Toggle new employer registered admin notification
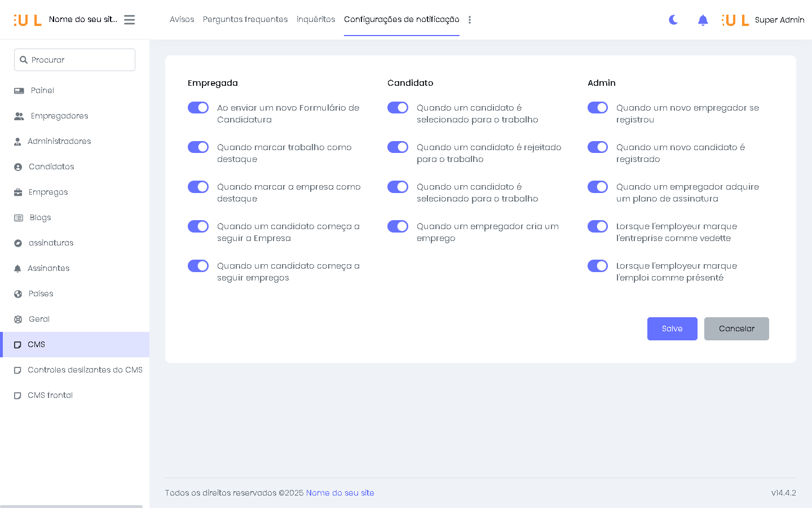Screen dimensions: 812x508 (x=597, y=108)
